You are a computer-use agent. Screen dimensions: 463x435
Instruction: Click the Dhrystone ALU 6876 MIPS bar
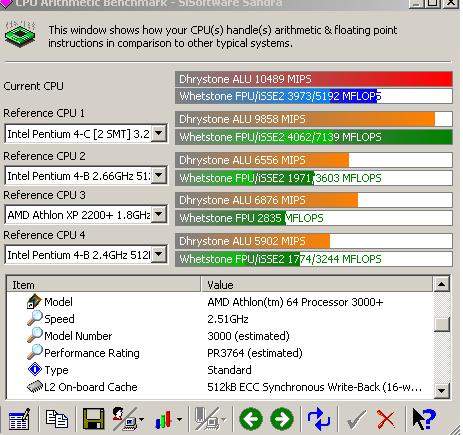314,200
